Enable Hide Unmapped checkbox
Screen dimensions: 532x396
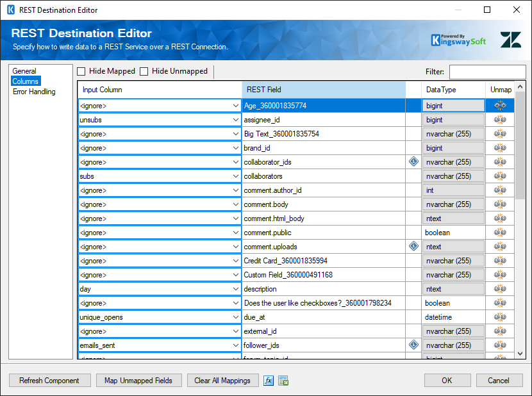point(144,71)
